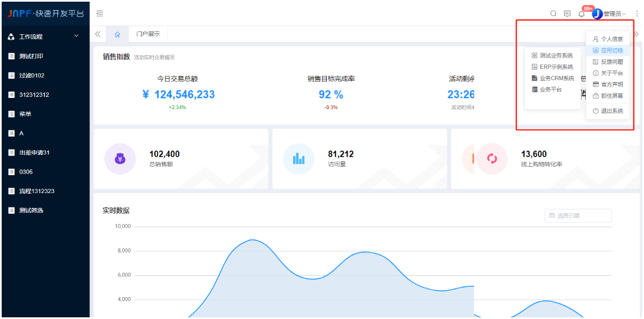Click the 锁住屏幕 lock icon
The image size is (644, 319).
coord(596,96)
